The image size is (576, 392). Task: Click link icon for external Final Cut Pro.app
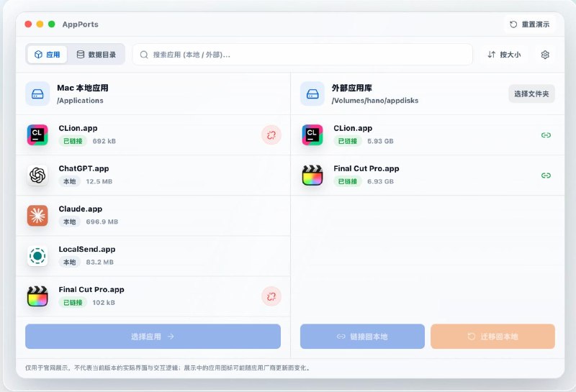coord(546,176)
